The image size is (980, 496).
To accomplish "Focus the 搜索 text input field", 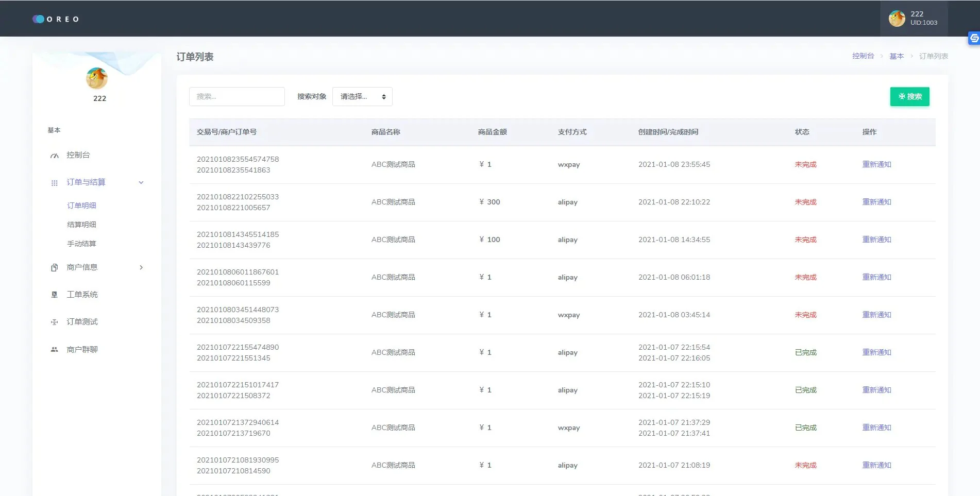I will [x=236, y=97].
